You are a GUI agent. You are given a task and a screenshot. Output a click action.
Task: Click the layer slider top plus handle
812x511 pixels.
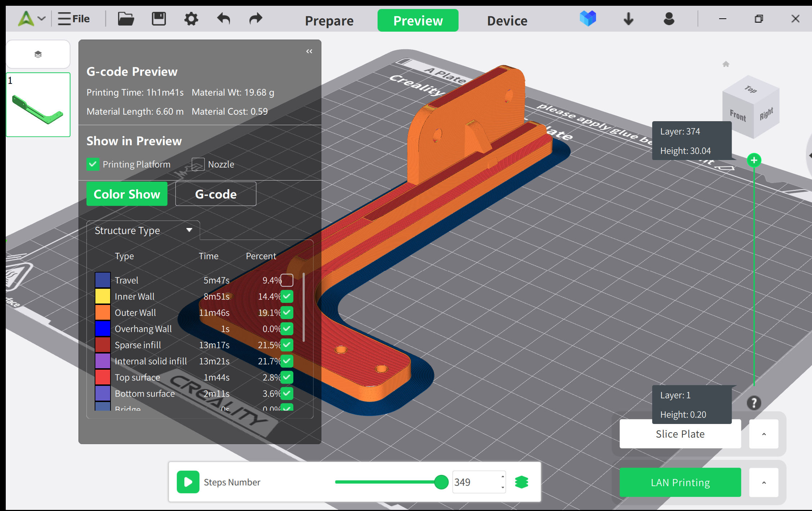point(754,160)
